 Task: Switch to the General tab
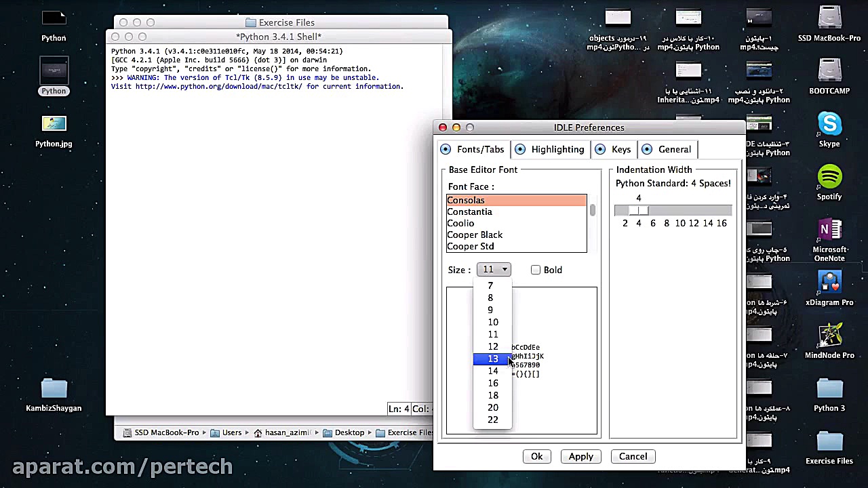667,149
